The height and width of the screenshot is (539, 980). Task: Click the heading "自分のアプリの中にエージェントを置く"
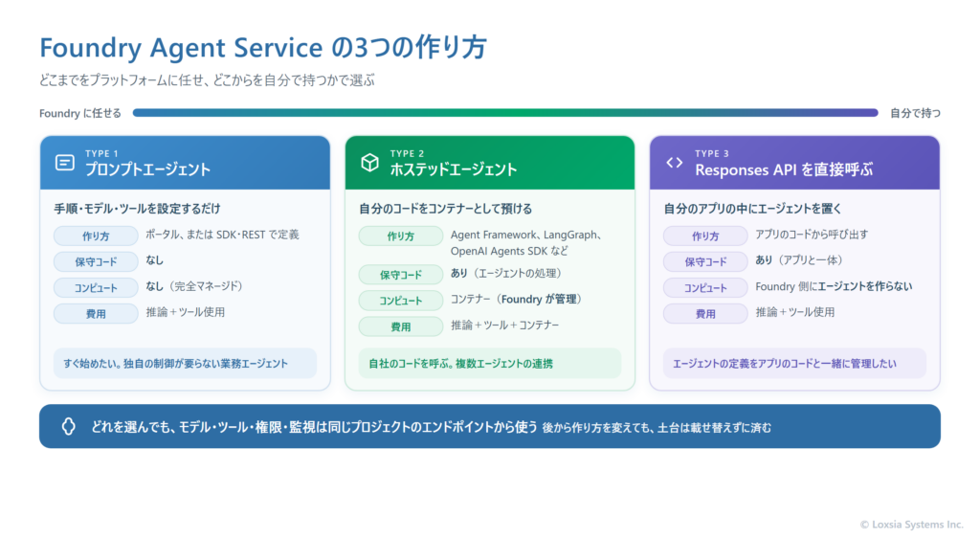click(x=752, y=209)
